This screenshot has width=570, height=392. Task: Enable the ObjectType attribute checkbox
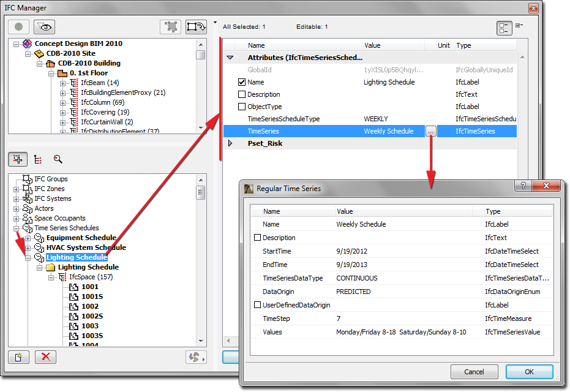[242, 107]
